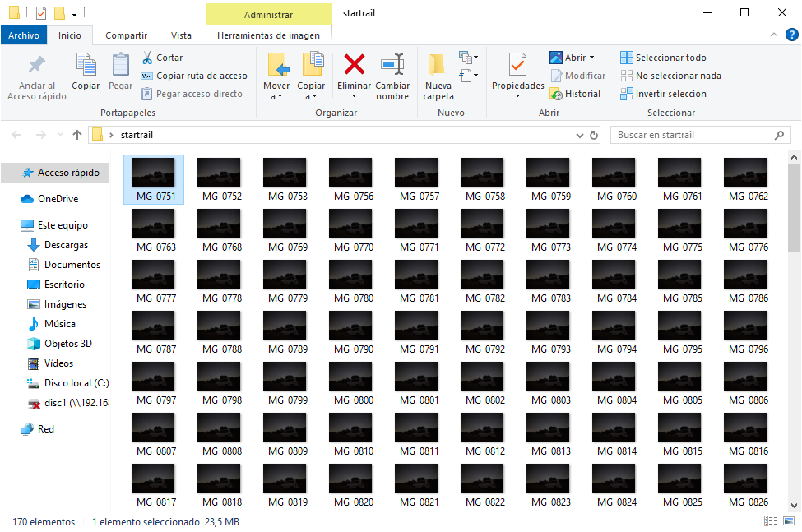Click Copiar ruta de acceso

click(194, 76)
